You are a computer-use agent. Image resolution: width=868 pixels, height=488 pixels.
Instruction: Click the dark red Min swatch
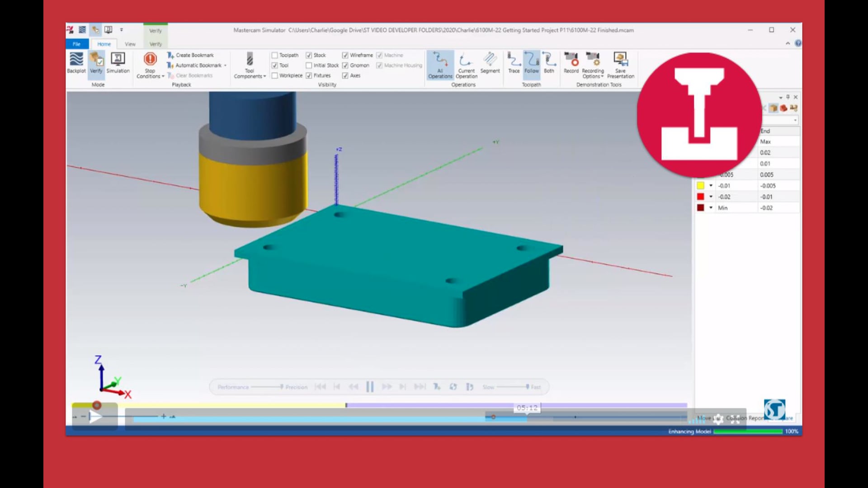pyautogui.click(x=700, y=208)
